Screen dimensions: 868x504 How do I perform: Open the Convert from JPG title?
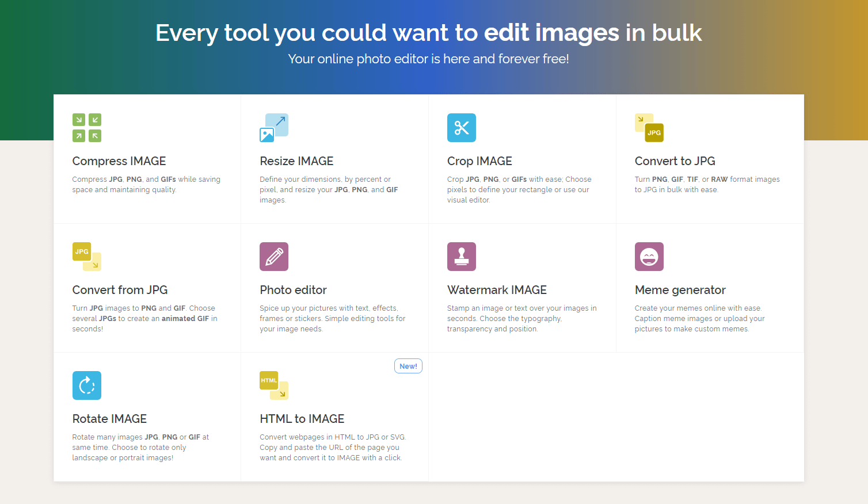click(120, 290)
